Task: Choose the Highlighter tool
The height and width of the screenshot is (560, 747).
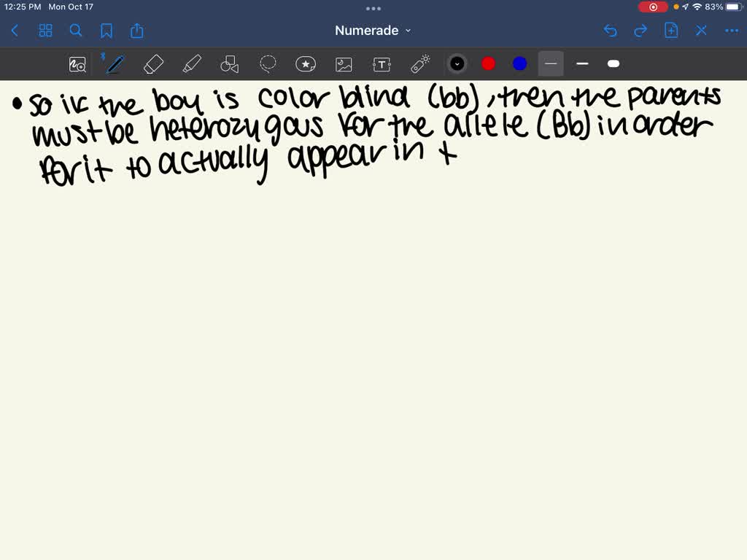Action: coord(192,64)
